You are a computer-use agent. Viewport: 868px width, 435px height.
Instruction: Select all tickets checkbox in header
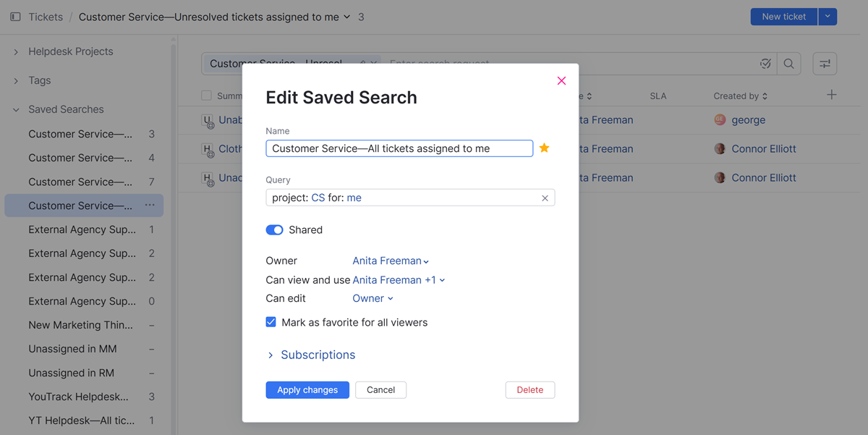pyautogui.click(x=207, y=96)
